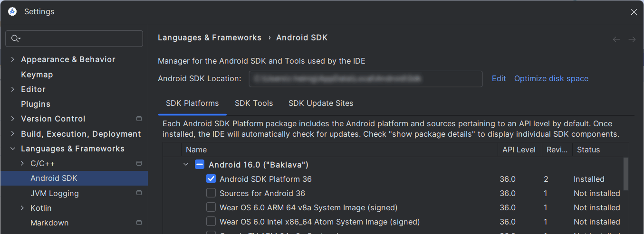Image resolution: width=644 pixels, height=234 pixels.
Task: Switch to SDK Tools tab
Action: [254, 103]
